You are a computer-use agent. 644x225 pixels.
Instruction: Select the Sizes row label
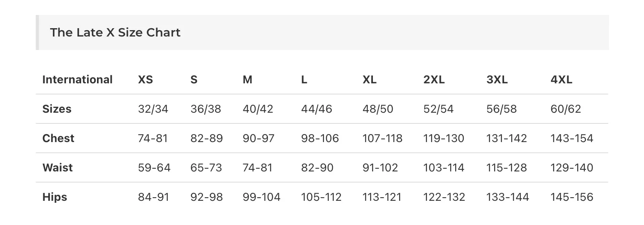pos(57,109)
